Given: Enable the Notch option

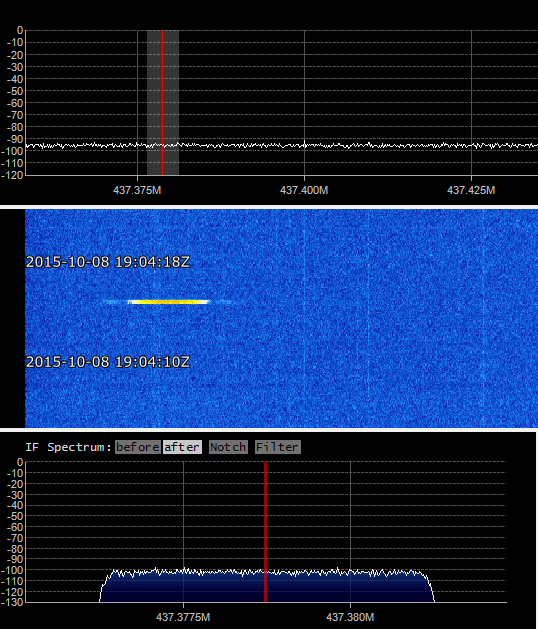Looking at the screenshot, I should pos(228,447).
